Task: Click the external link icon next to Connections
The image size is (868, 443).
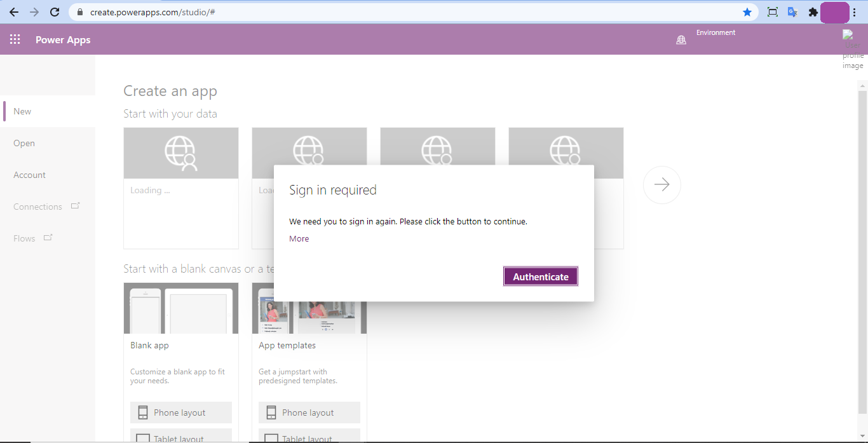Action: (x=75, y=205)
